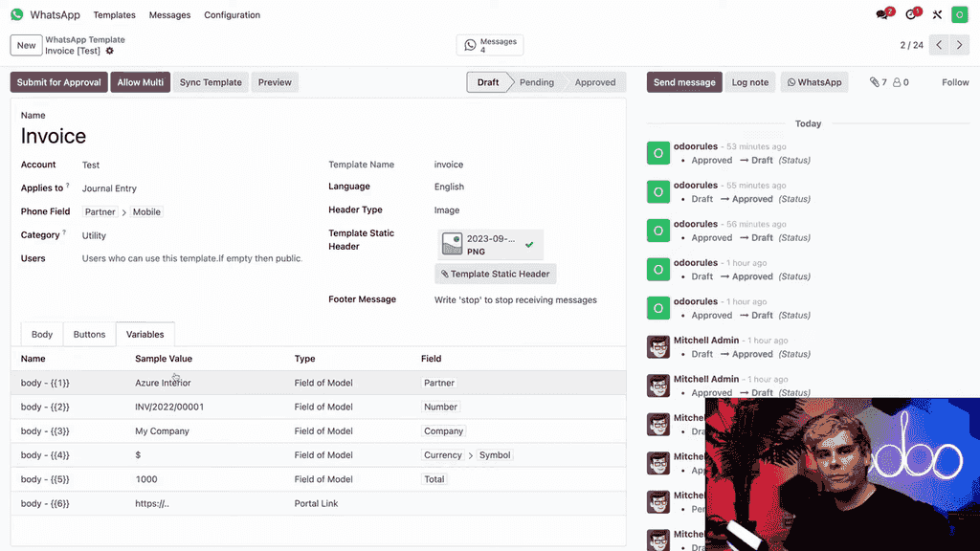Screen dimensions: 980x551
Task: Select the Draft status stage
Action: tap(488, 82)
